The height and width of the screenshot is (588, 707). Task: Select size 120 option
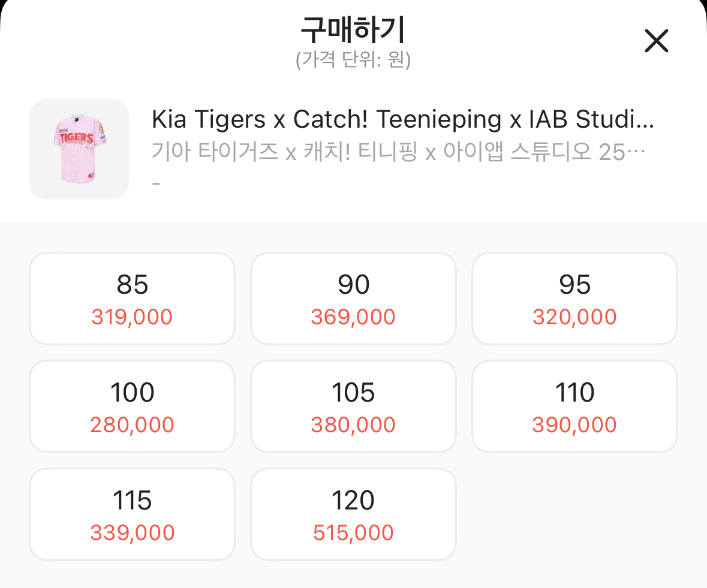[354, 514]
